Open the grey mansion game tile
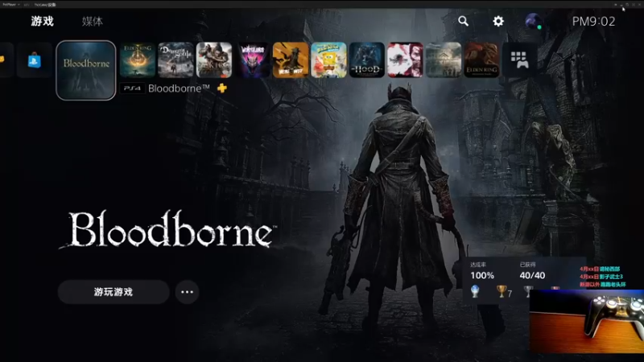Viewport: 644px width, 362px height. [x=444, y=60]
